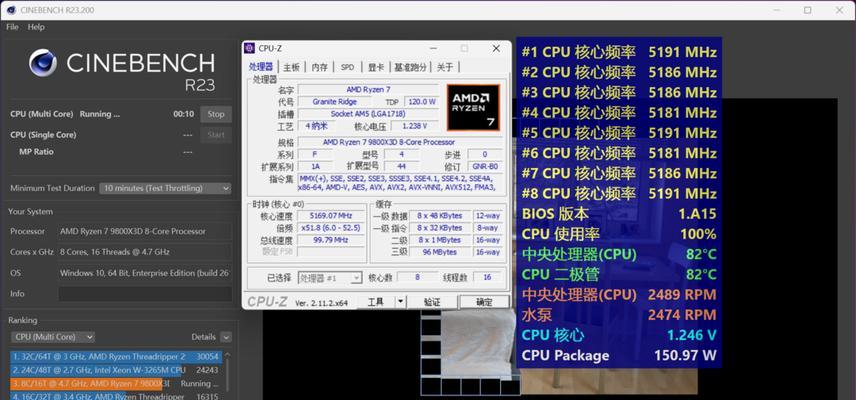Click the Processor field in Your System
Viewport: 856px width, 400px height.
(x=145, y=231)
